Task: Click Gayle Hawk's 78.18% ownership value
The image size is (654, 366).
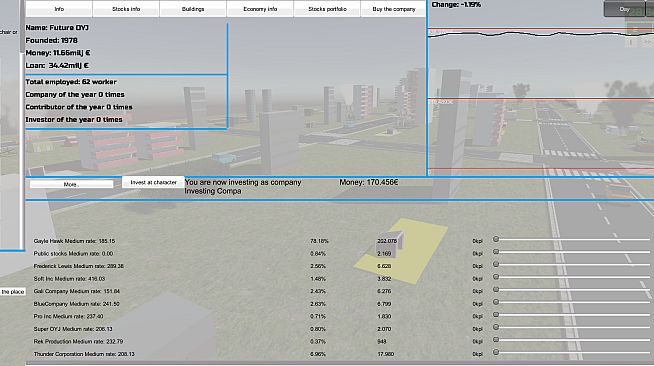Action: (319, 241)
